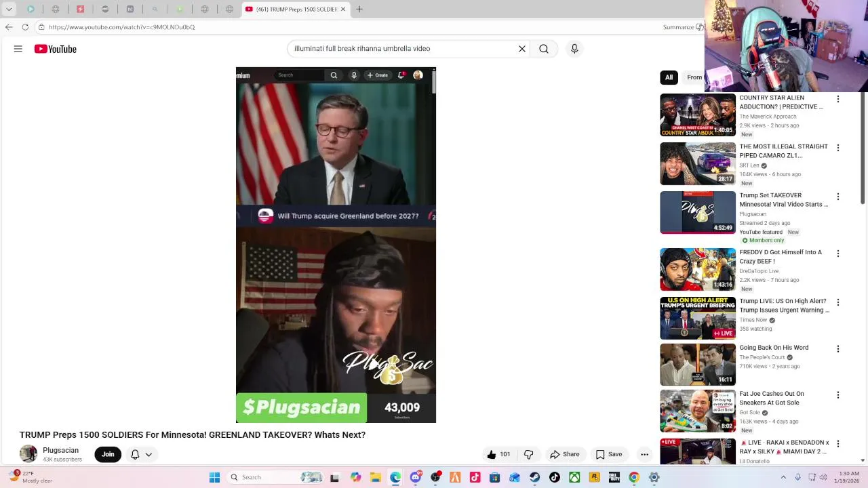Open Discord from the taskbar

[x=416, y=477]
